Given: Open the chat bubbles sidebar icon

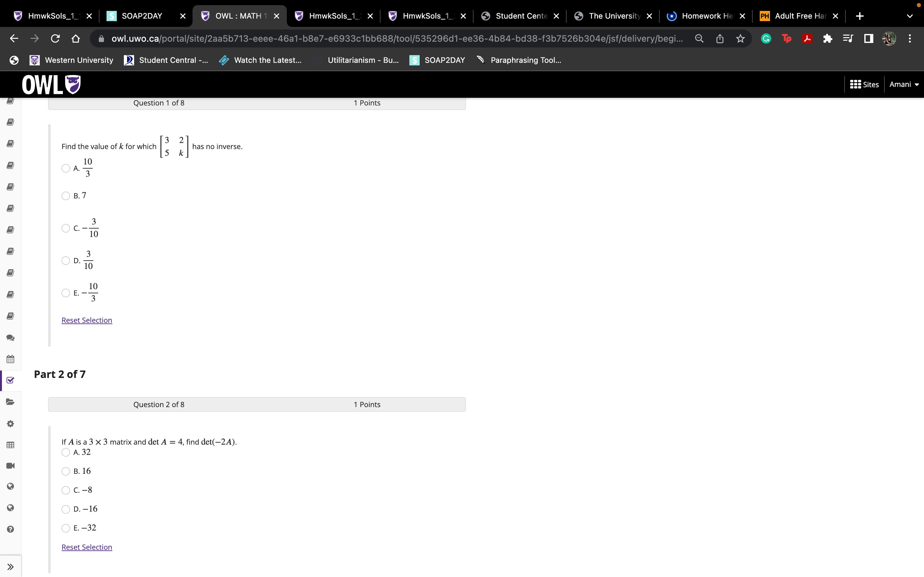Looking at the screenshot, I should [10, 338].
